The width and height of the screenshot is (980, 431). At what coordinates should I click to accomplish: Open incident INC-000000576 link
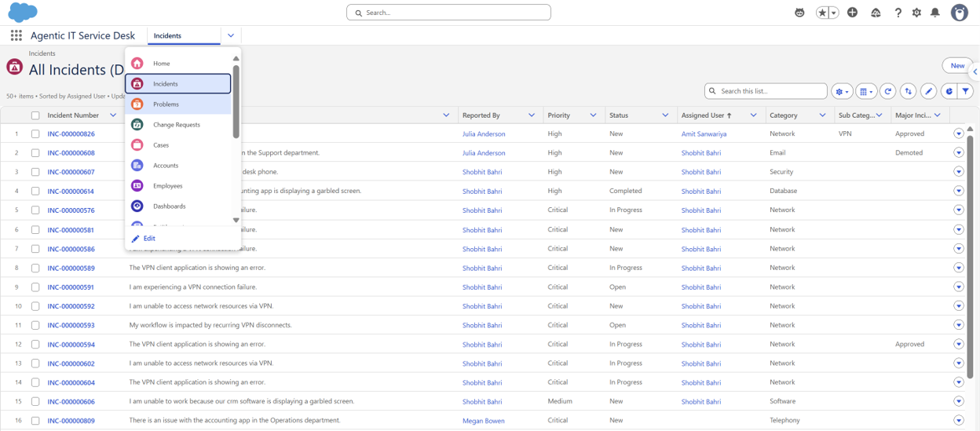click(71, 210)
